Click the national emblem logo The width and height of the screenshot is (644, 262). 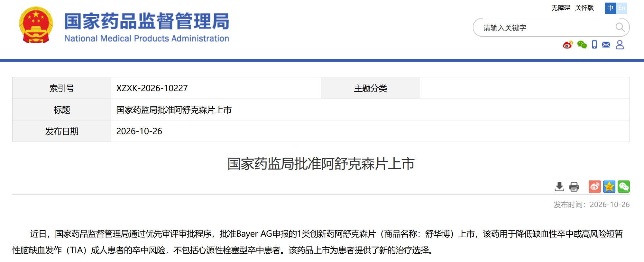[x=36, y=25]
